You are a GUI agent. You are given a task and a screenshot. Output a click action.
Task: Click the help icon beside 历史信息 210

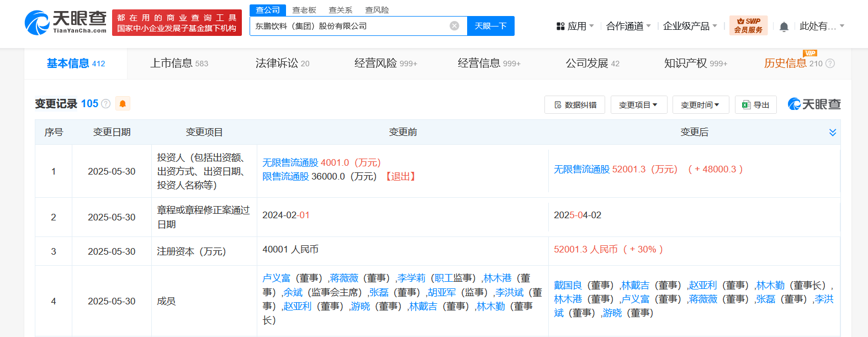click(830, 64)
